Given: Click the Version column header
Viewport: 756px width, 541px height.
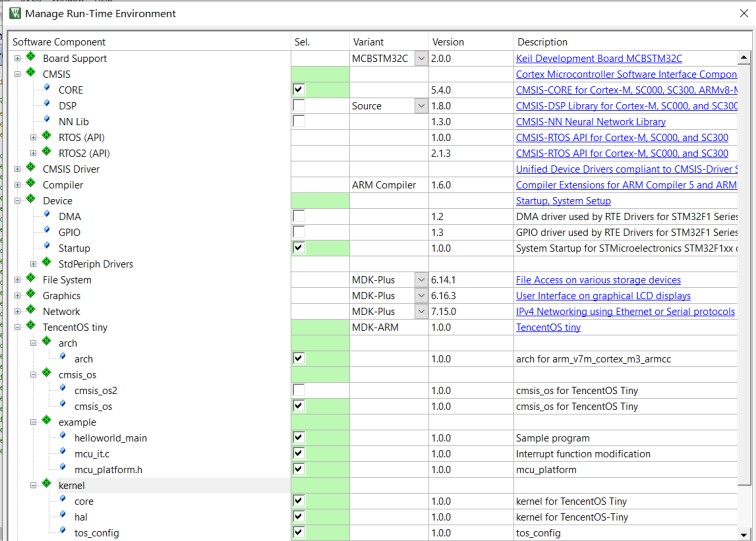Looking at the screenshot, I should (471, 42).
